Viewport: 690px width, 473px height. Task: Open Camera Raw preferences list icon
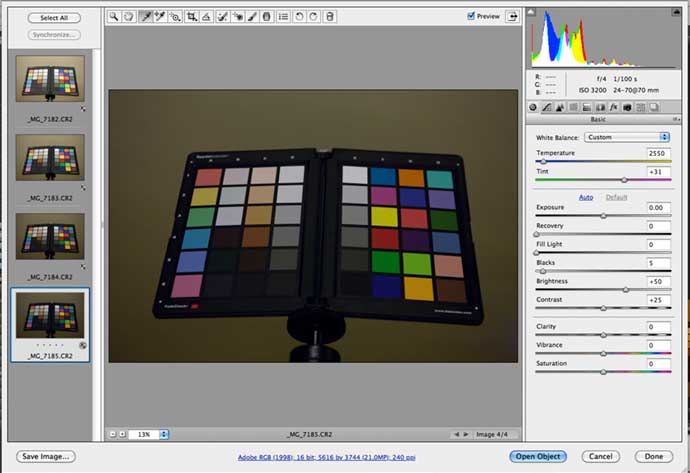(283, 17)
